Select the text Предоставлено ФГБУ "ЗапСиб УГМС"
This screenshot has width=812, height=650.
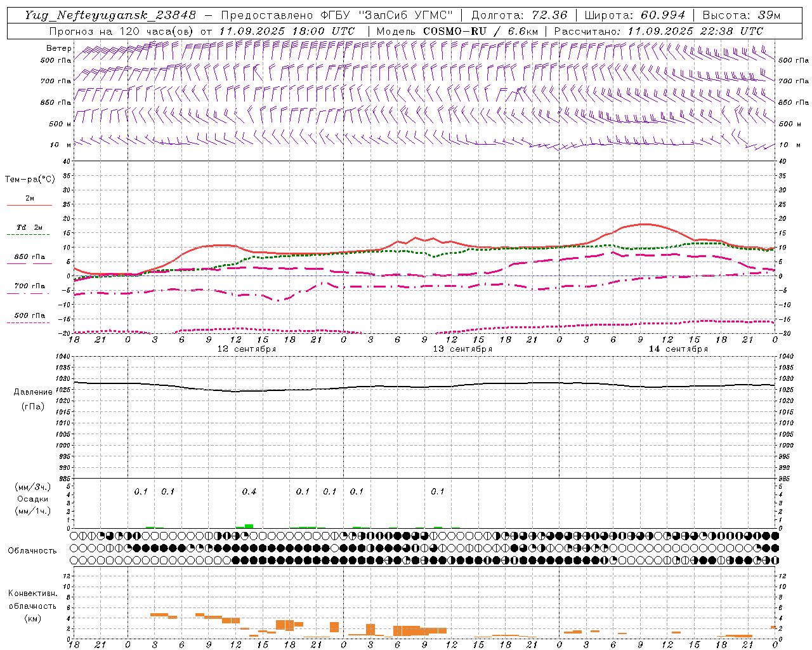(x=336, y=15)
